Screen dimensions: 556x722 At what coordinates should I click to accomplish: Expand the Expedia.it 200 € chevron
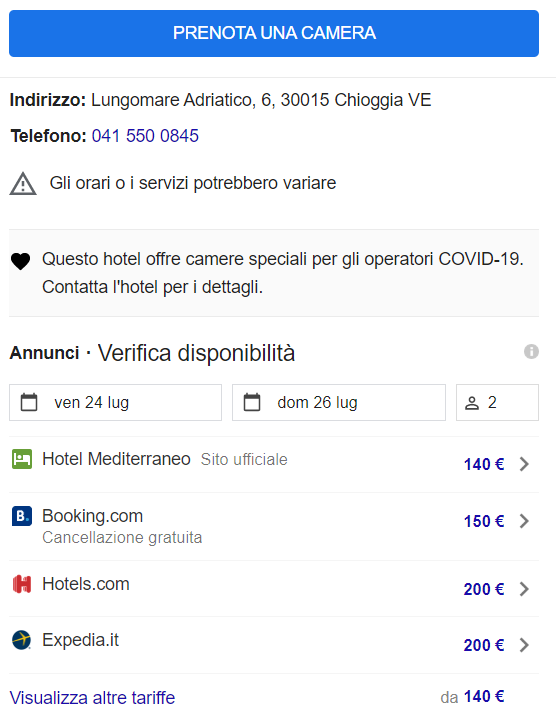coord(524,645)
